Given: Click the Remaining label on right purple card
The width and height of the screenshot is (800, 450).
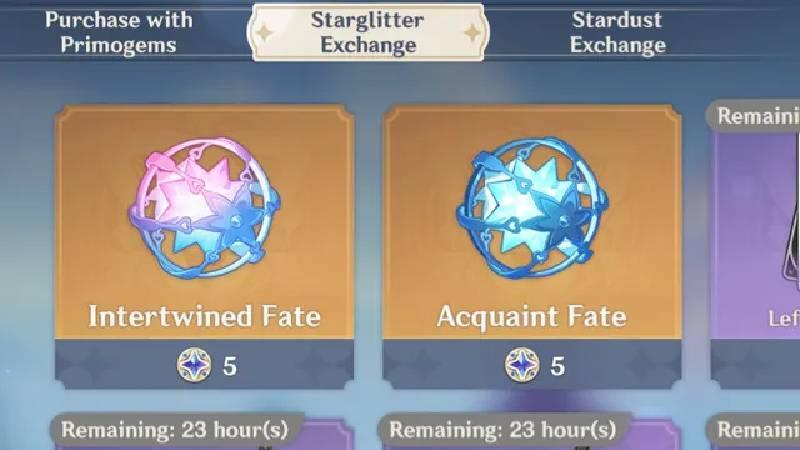Looking at the screenshot, I should pos(758,116).
